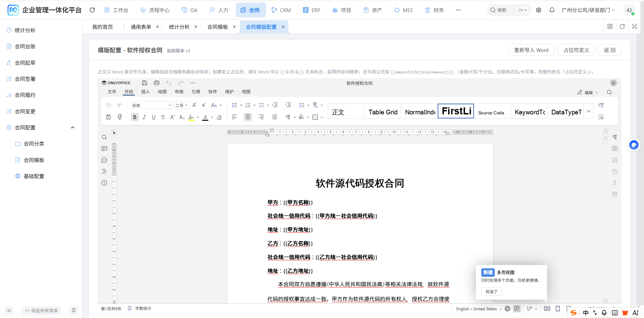
Task: Click the decrease indent icon
Action: tap(275, 105)
